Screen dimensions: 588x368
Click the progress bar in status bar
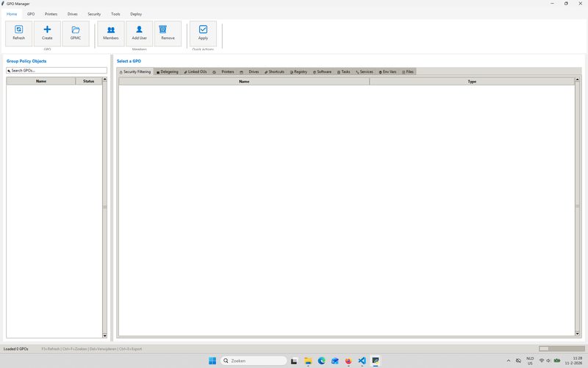[562, 349]
